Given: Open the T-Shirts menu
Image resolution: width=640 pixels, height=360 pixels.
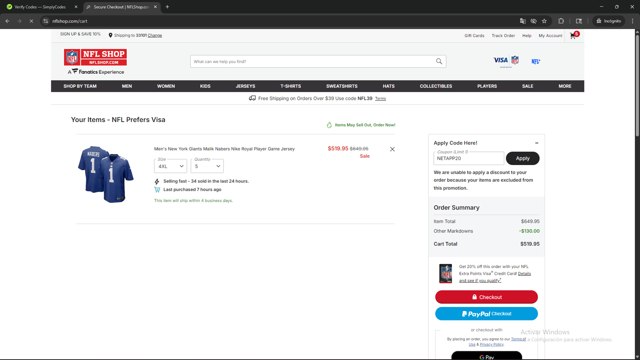Looking at the screenshot, I should tap(291, 86).
